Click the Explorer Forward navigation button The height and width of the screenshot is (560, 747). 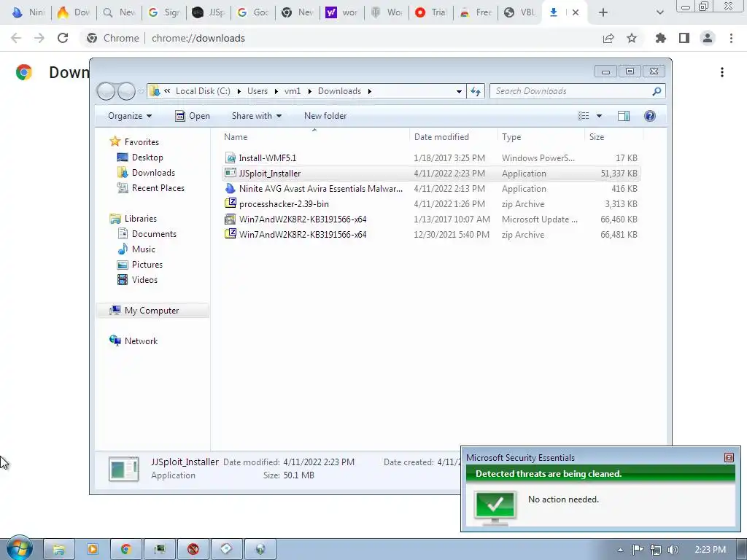pyautogui.click(x=126, y=91)
